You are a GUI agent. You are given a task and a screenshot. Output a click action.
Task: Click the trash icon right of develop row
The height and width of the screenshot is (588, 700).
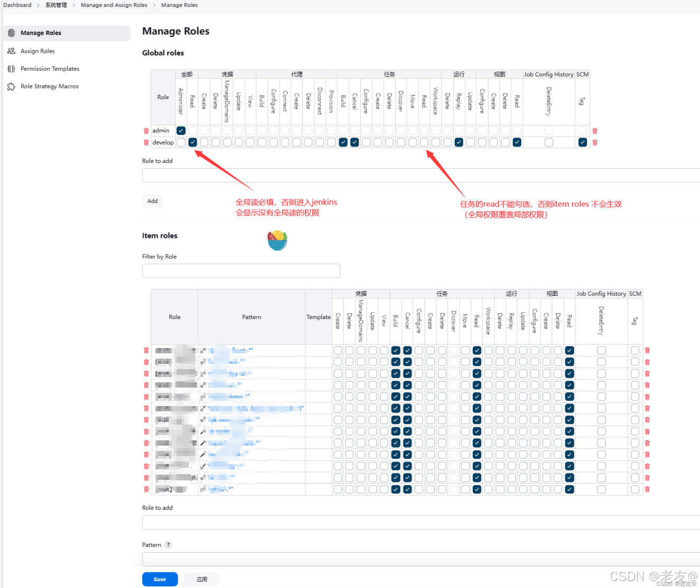pyautogui.click(x=595, y=142)
